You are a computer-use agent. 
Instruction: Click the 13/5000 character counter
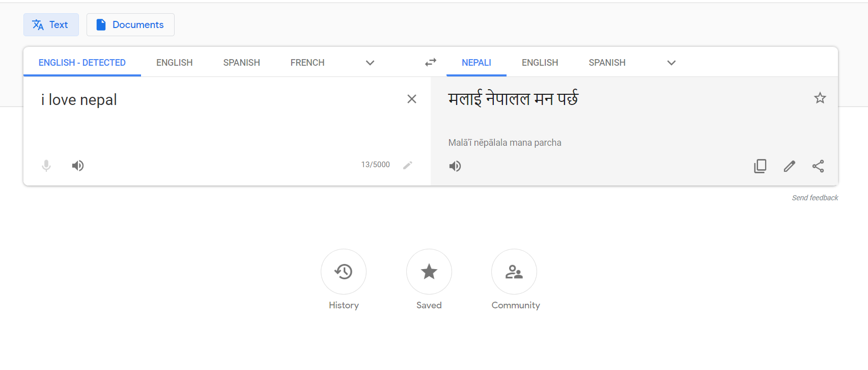click(x=376, y=165)
